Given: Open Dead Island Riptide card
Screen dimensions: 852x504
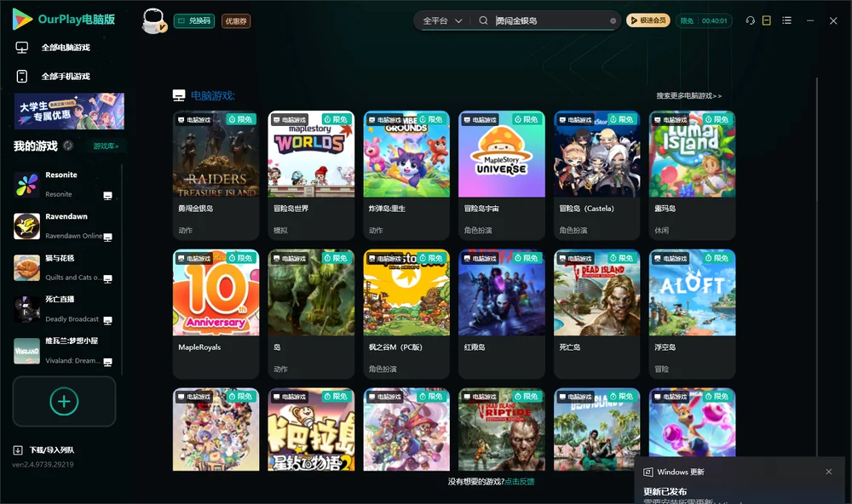Looking at the screenshot, I should coord(502,429).
